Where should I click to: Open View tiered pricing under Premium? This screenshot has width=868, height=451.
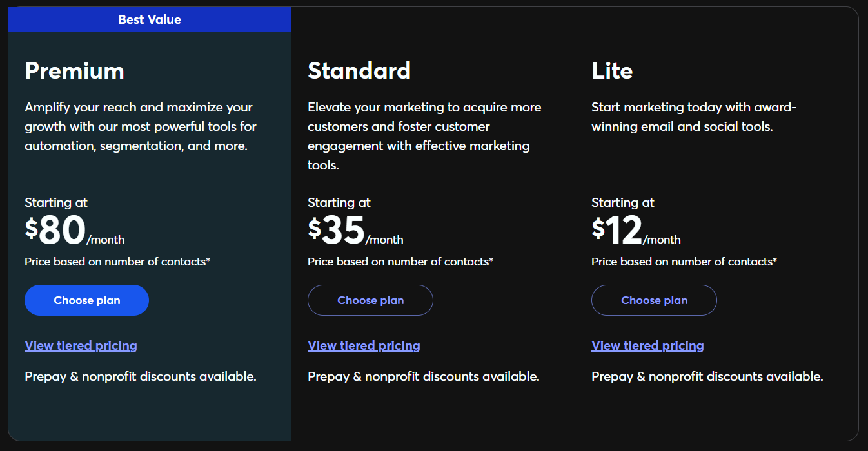coord(81,345)
